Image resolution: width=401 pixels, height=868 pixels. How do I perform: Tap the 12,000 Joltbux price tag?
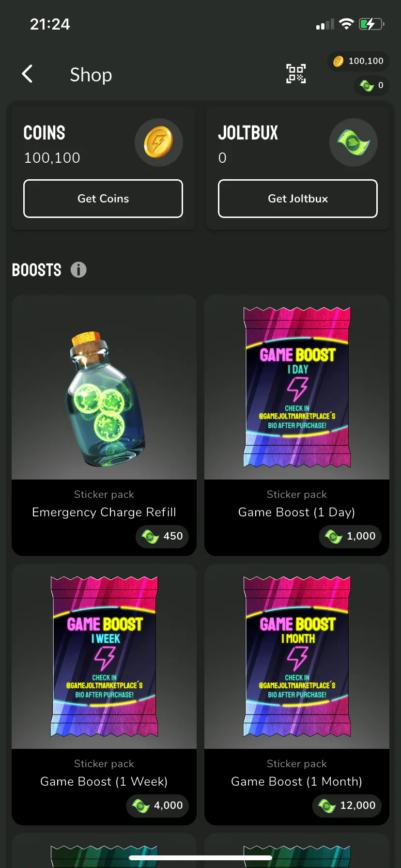347,806
